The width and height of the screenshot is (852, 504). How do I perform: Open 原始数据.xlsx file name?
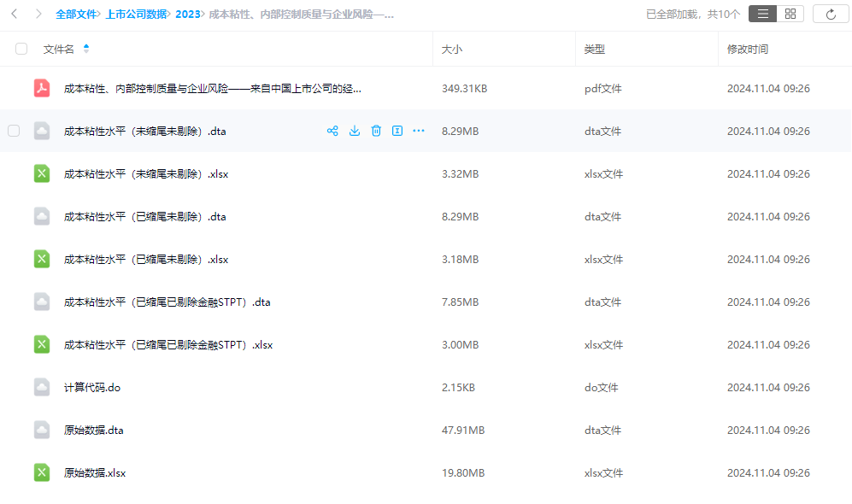pyautogui.click(x=95, y=473)
